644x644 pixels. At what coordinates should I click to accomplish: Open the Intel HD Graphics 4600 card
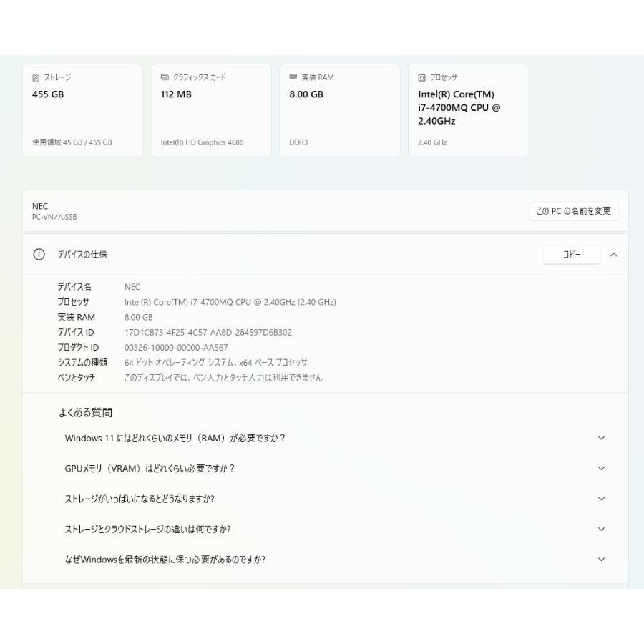[x=211, y=111]
